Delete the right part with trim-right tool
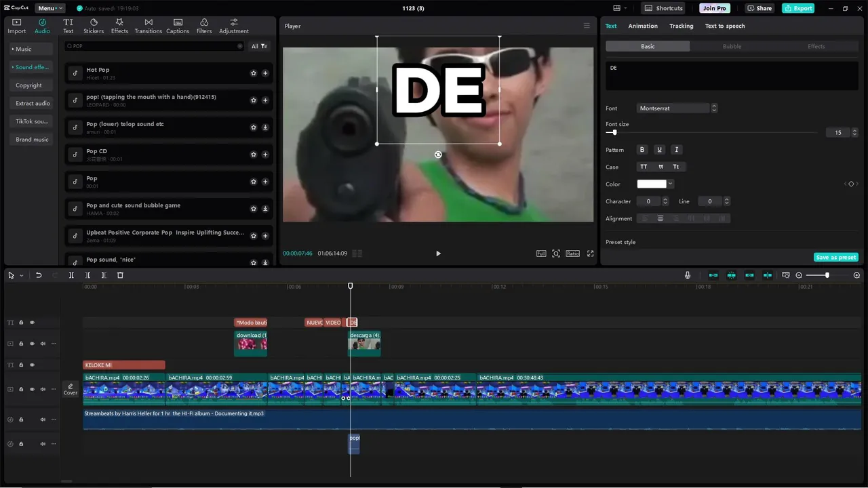 pos(104,275)
